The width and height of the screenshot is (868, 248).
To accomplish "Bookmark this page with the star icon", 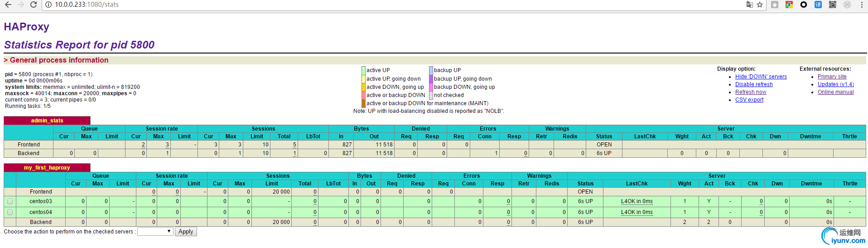I will pos(760,5).
